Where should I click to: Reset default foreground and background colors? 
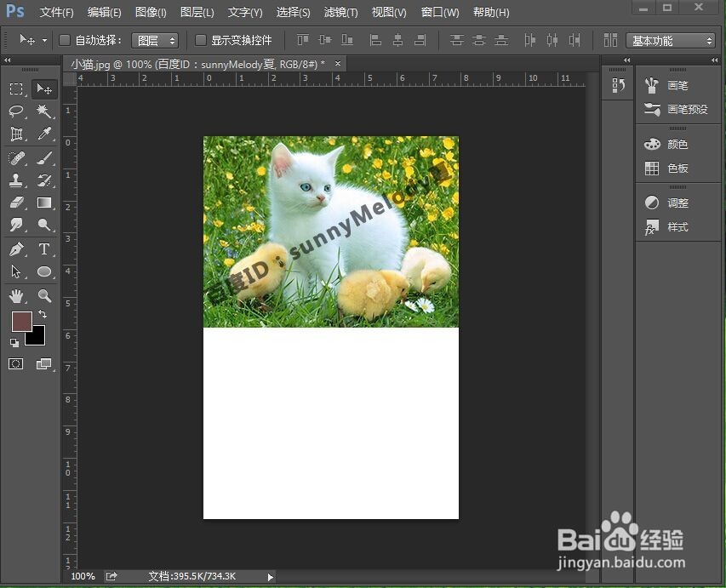click(x=14, y=343)
